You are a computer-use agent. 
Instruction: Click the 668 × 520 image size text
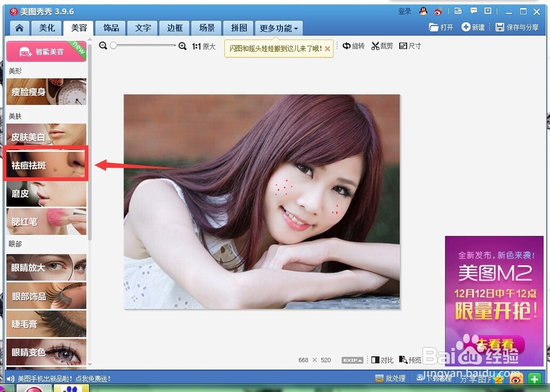(315, 360)
